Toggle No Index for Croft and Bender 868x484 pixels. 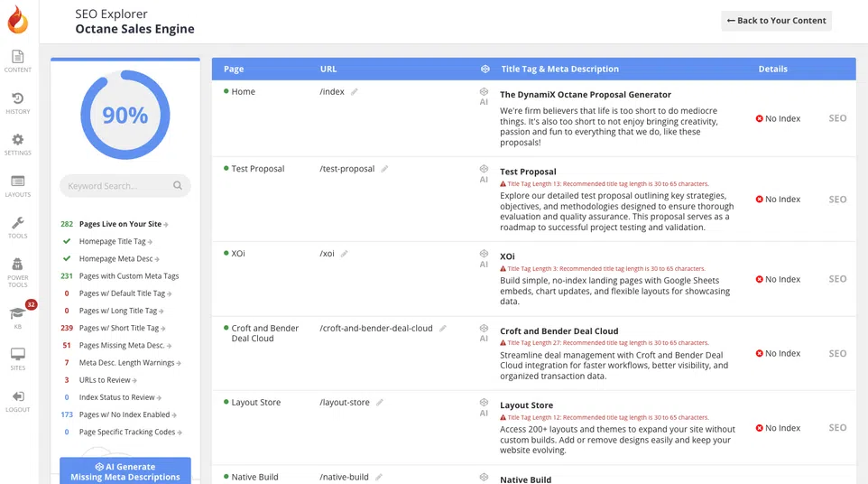[x=778, y=353]
